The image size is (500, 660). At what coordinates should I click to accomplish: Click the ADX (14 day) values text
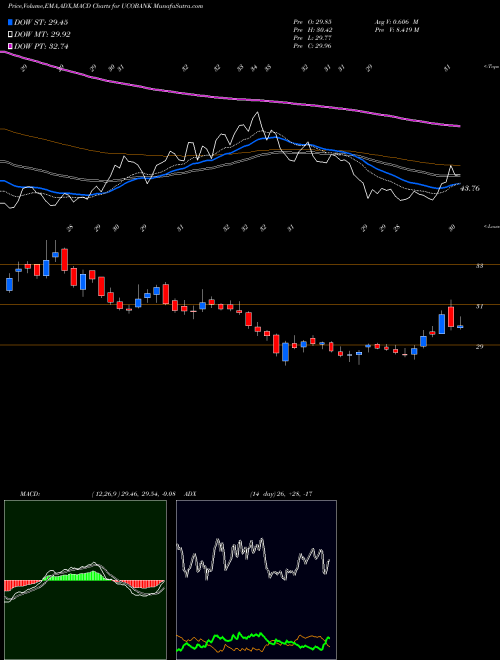click(x=281, y=494)
